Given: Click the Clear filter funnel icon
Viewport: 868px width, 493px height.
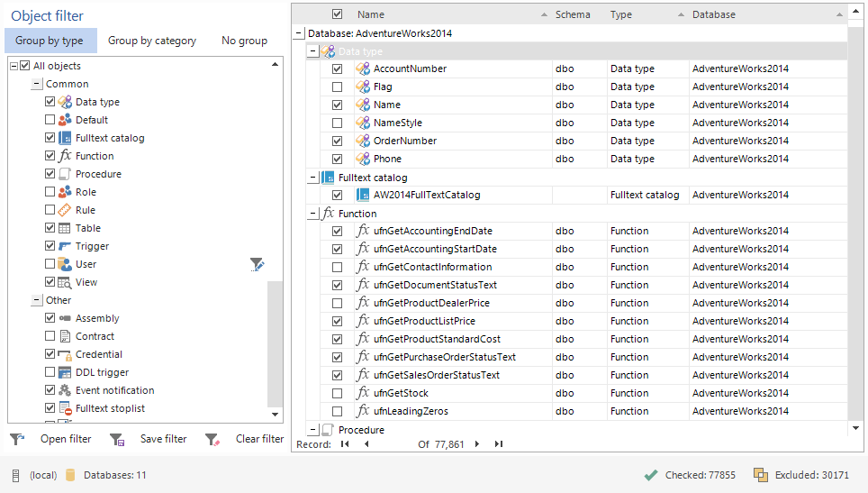Looking at the screenshot, I should [x=212, y=439].
